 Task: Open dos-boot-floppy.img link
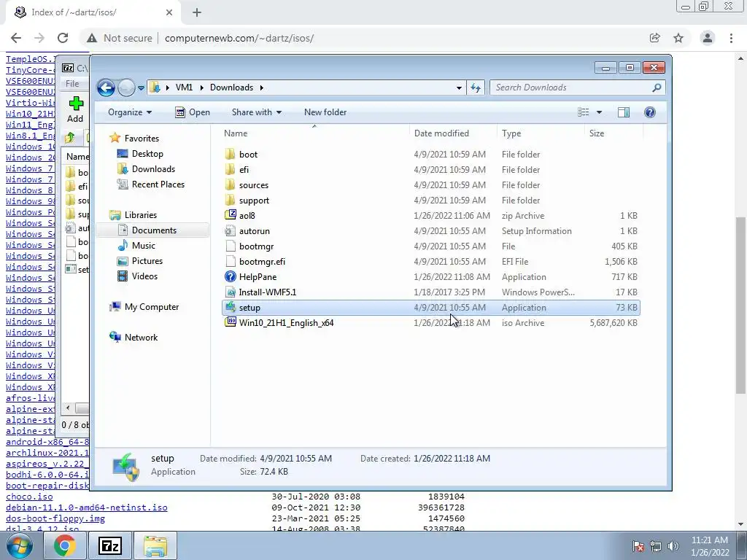[x=55, y=518]
